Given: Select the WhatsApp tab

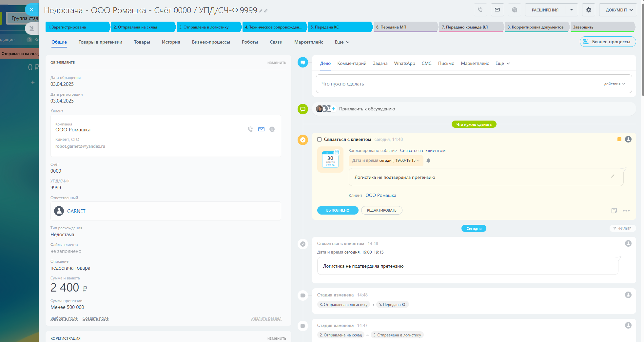Looking at the screenshot, I should point(404,63).
